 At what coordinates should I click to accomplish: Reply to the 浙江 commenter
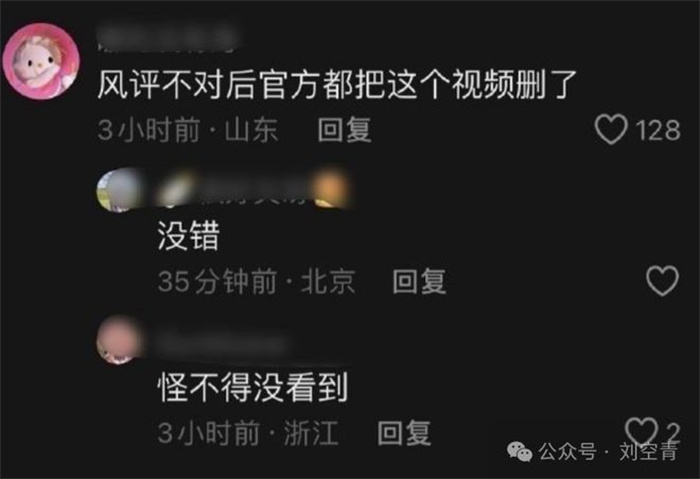pos(404,433)
